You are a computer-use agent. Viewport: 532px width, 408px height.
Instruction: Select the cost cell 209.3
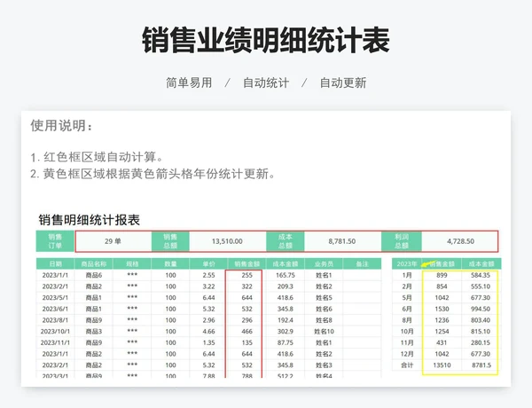click(286, 286)
